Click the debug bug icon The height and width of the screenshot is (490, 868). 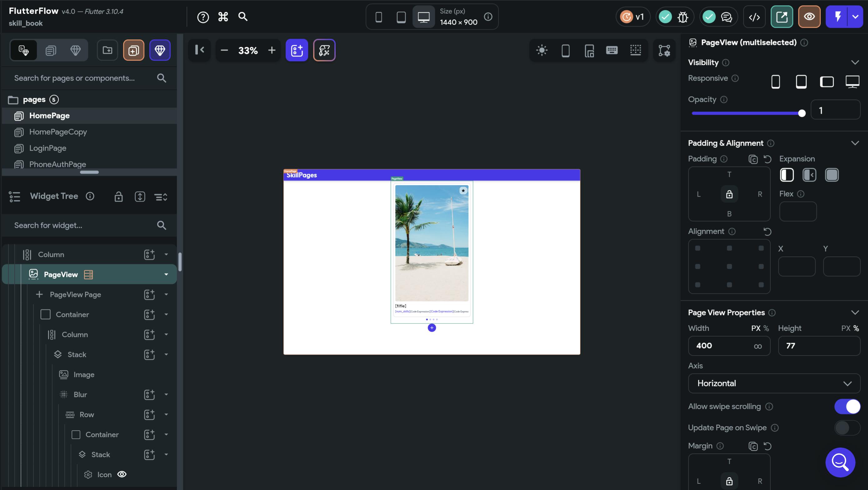click(683, 17)
